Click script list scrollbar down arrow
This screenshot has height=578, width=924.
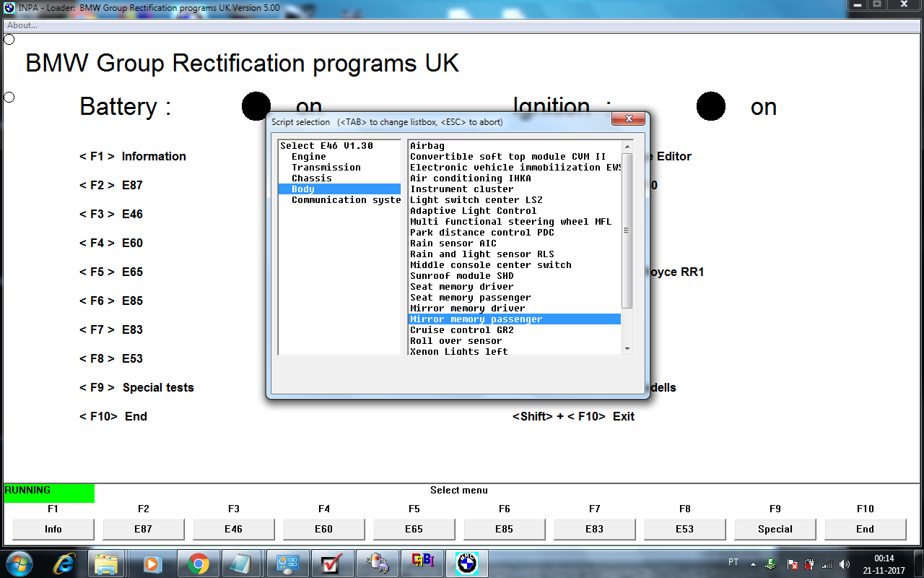(x=627, y=348)
